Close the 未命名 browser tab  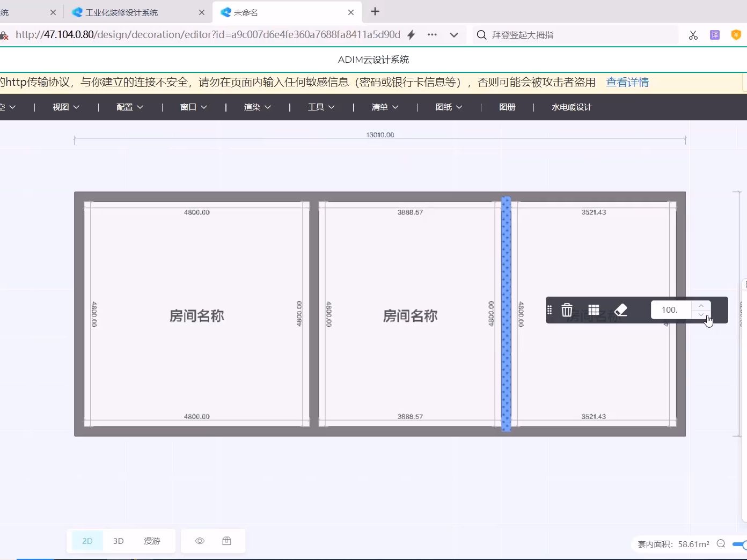[351, 12]
